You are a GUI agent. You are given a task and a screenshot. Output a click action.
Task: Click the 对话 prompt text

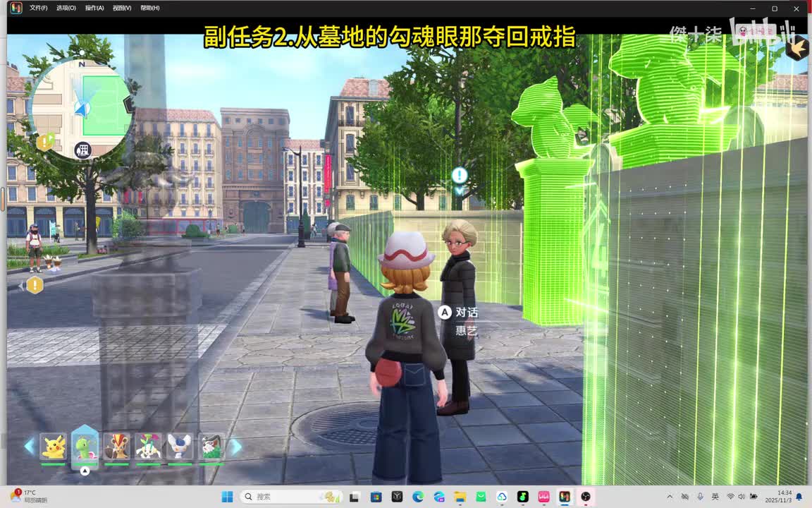click(x=467, y=313)
